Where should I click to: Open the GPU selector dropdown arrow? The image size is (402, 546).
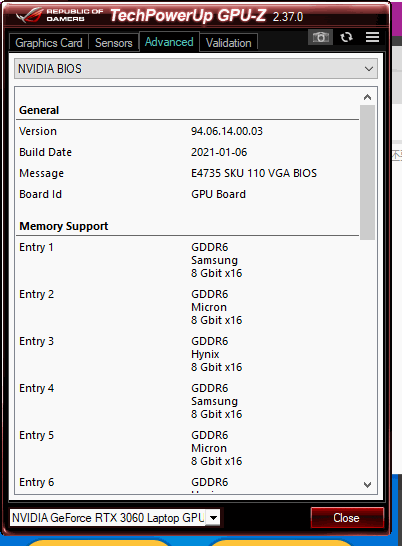[x=213, y=517]
